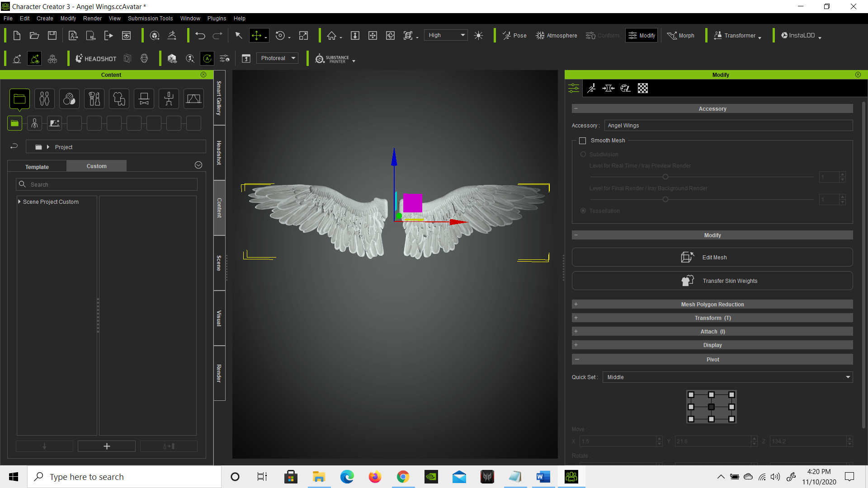Image resolution: width=868 pixels, height=488 pixels.
Task: Open the Morph panel
Action: [x=681, y=36]
